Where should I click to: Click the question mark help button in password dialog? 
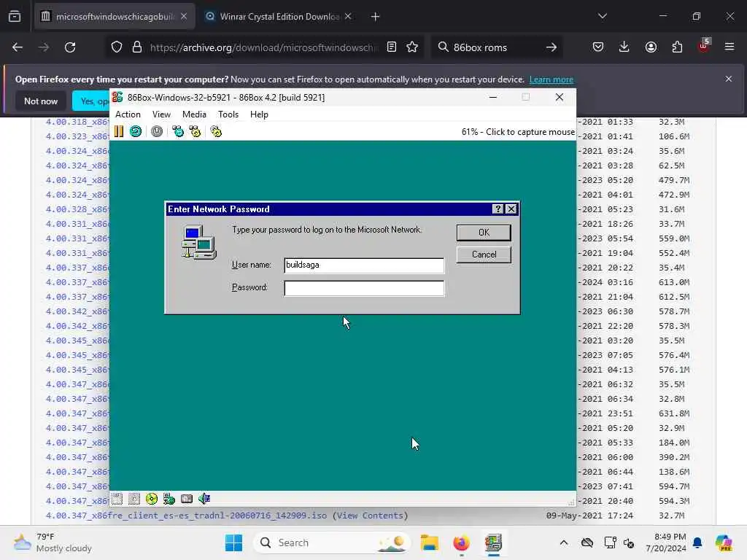(x=498, y=209)
